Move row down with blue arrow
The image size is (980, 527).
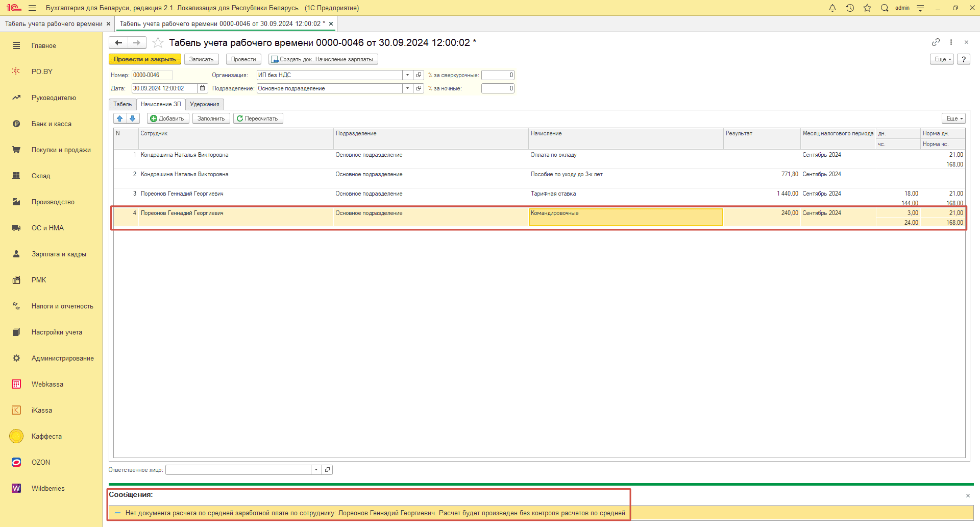pos(133,118)
